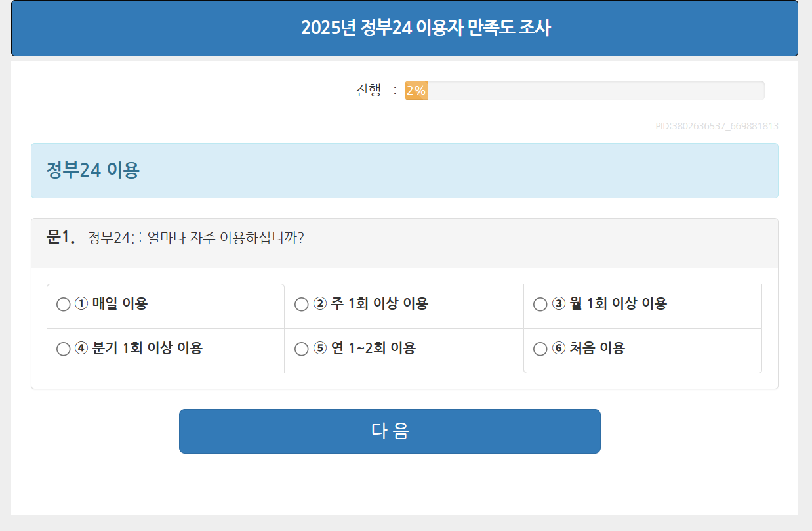812x531 pixels.
Task: Select the '① 매일 이용' radio option
Action: (64, 305)
